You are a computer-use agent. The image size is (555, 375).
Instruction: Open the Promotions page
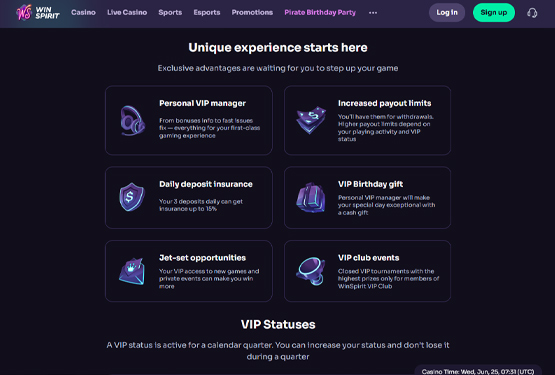click(x=252, y=12)
